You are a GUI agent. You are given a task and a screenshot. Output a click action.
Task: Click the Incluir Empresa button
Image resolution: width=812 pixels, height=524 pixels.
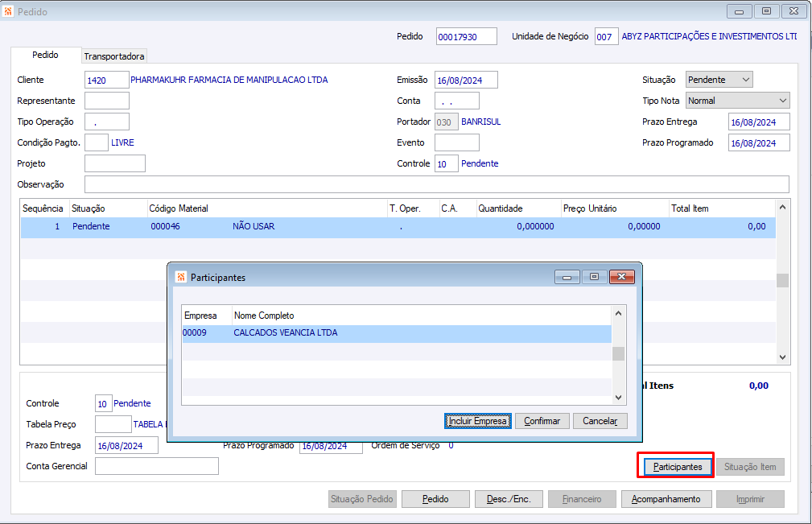477,421
